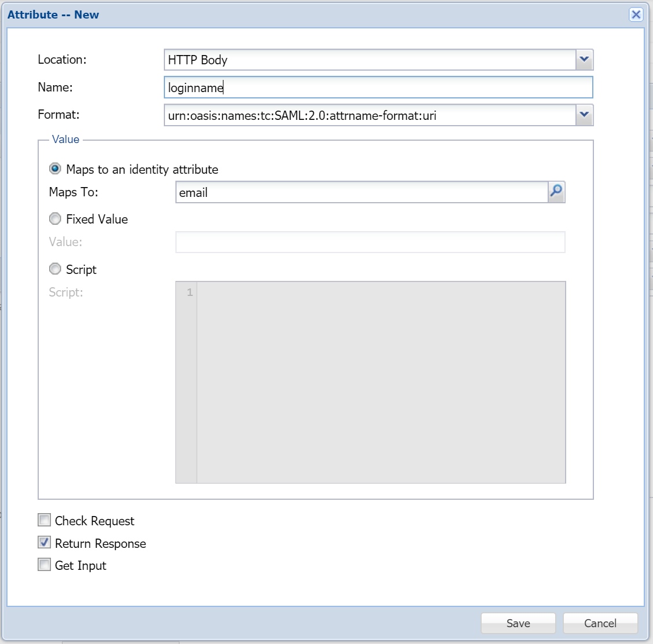Uncheck the Return Response checkbox
Screen dimensions: 653x644
click(45, 543)
